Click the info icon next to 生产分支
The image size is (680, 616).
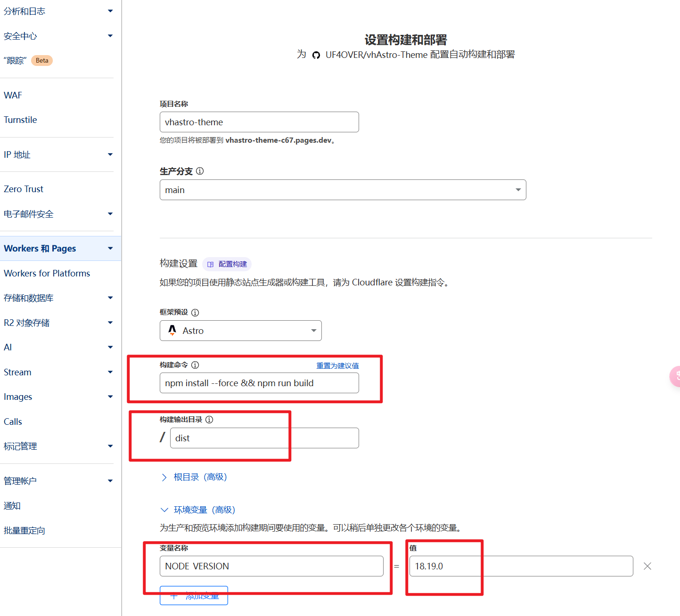tap(200, 171)
